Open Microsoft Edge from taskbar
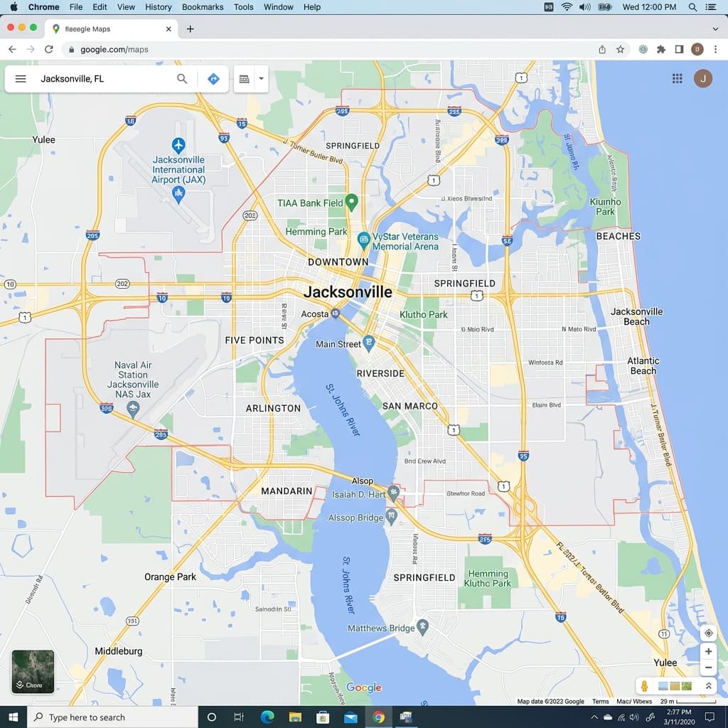 (267, 717)
